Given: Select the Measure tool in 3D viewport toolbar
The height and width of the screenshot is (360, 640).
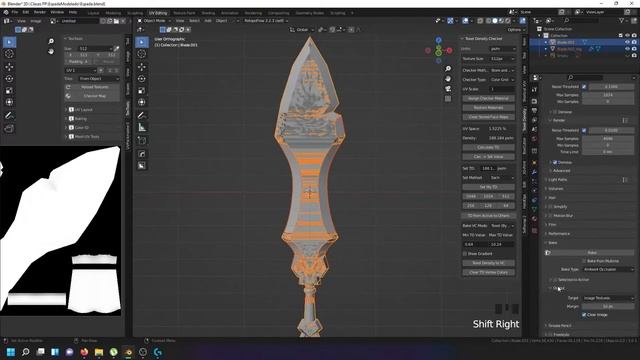Looking at the screenshot, I should [142, 127].
